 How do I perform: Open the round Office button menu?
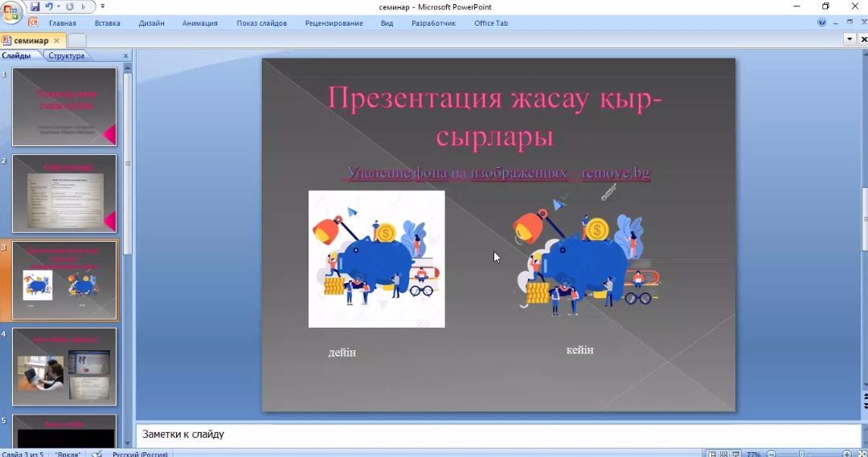click(x=12, y=11)
